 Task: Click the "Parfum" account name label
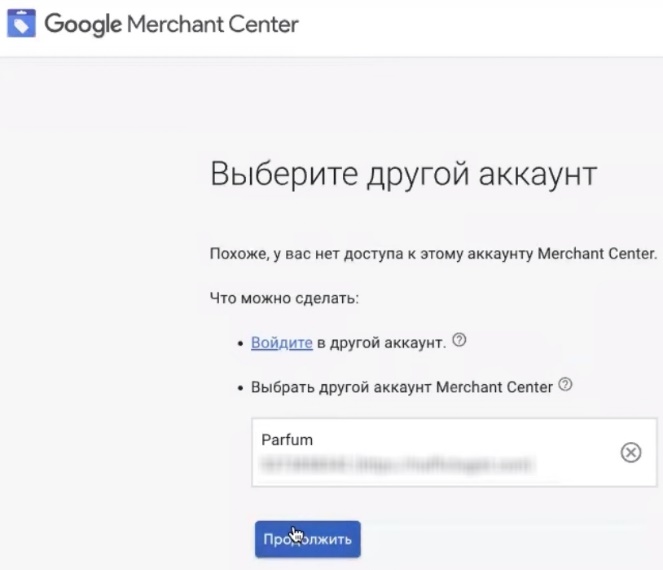click(282, 440)
